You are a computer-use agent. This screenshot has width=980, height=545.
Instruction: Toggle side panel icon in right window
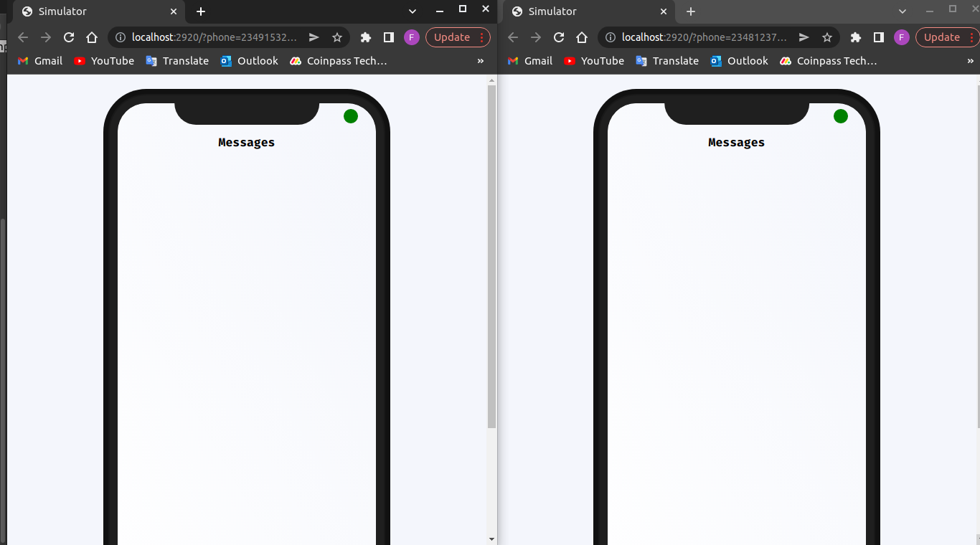[879, 37]
